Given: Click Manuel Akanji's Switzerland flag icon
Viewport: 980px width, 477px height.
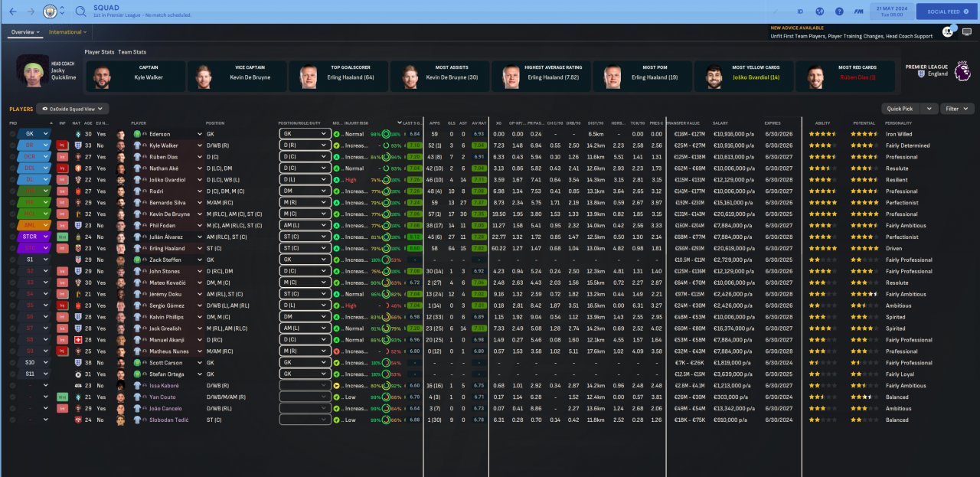Looking at the screenshot, I should pos(78,340).
